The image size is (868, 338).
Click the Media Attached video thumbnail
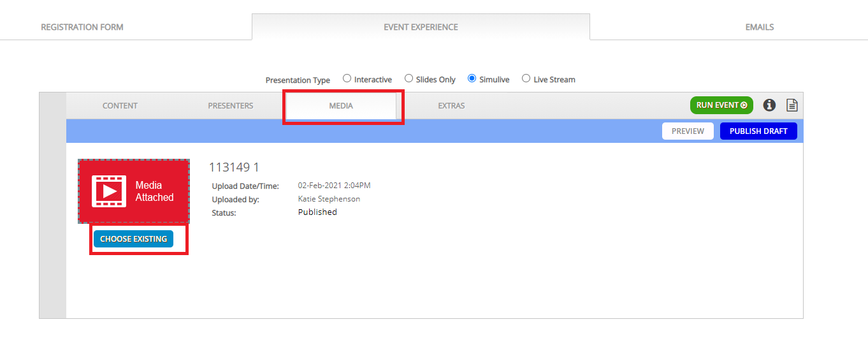(x=134, y=191)
